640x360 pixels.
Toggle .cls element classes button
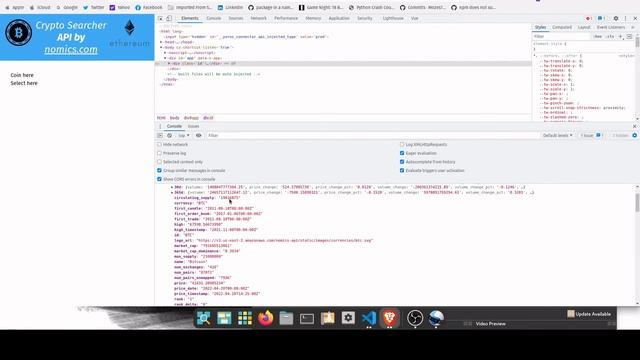click(610, 36)
